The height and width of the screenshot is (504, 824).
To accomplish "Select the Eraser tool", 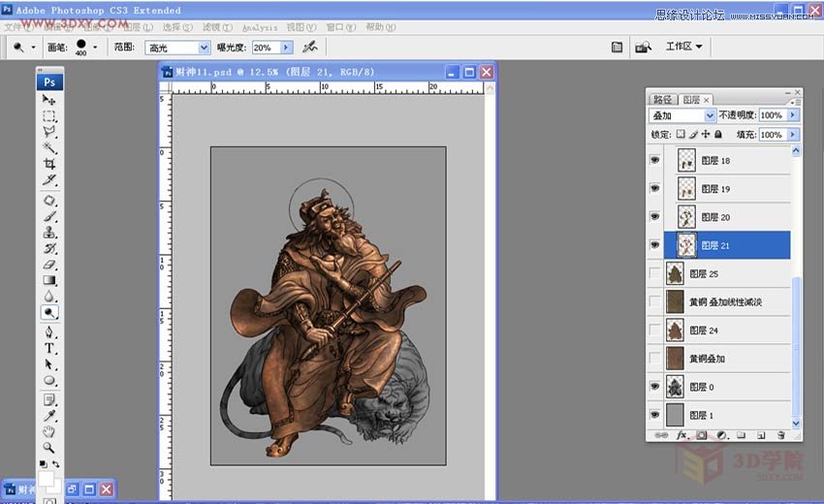I will tap(48, 265).
